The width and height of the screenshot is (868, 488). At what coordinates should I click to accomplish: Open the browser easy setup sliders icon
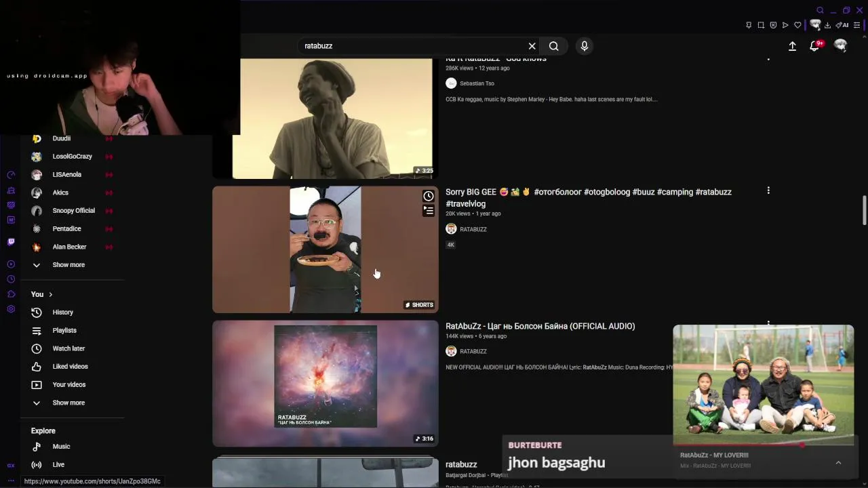(857, 25)
